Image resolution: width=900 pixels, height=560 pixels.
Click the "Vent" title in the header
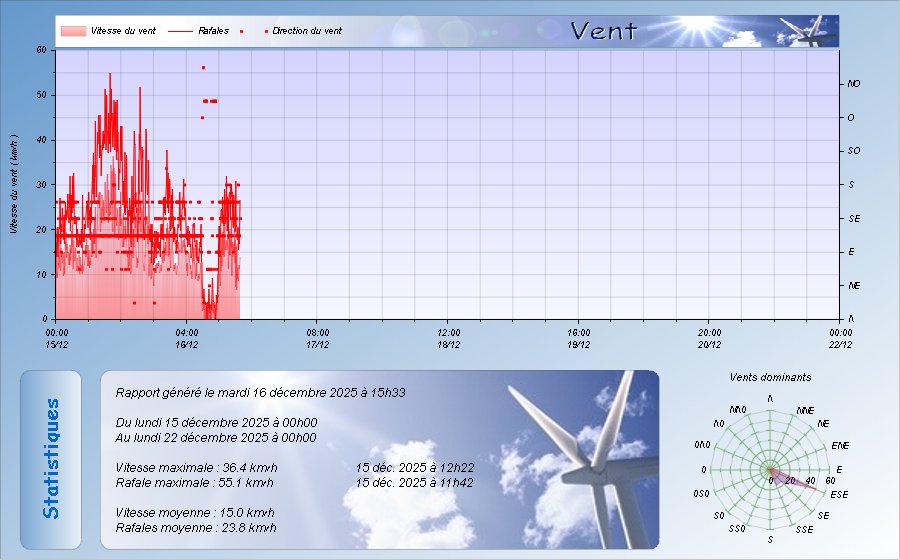(x=603, y=31)
